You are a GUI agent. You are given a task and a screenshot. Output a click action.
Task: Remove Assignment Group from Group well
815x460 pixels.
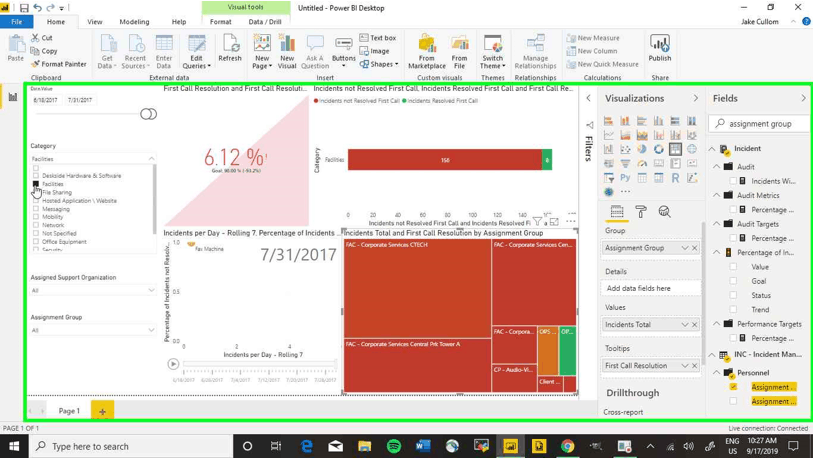(x=694, y=248)
